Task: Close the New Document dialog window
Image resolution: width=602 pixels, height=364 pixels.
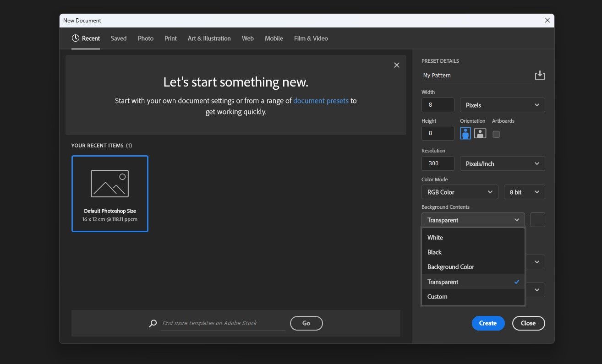Action: [547, 20]
